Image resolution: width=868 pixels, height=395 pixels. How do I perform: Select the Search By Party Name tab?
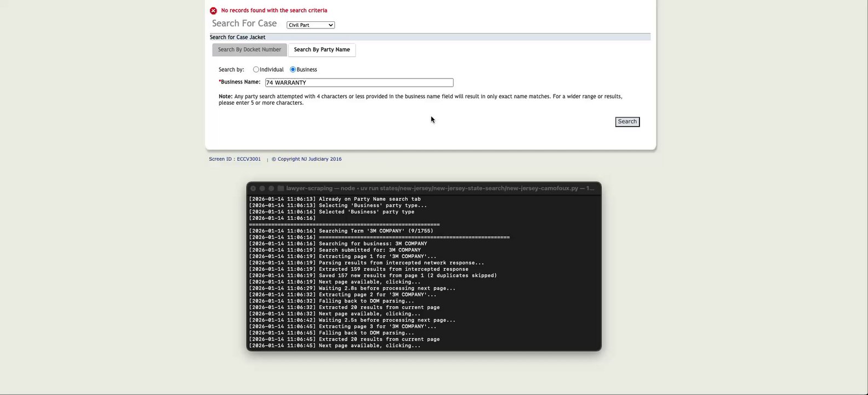322,50
